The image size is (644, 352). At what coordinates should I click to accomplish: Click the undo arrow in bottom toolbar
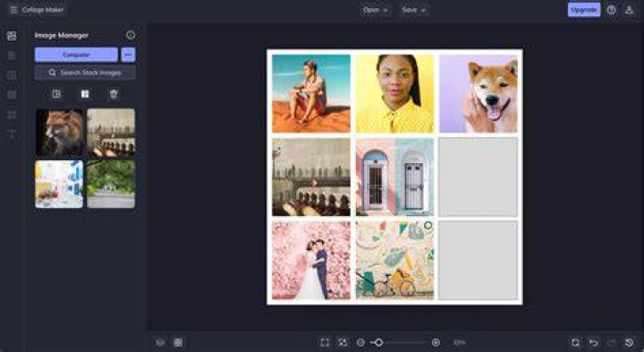point(594,342)
